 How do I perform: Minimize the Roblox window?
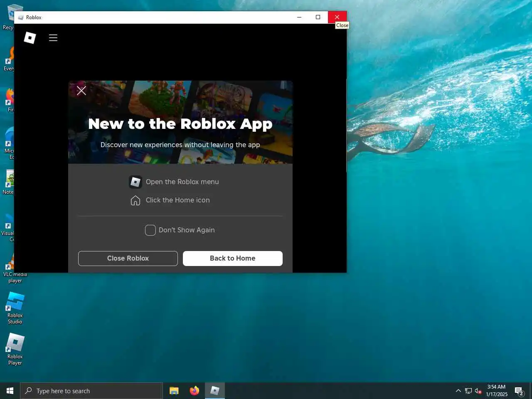click(x=299, y=17)
